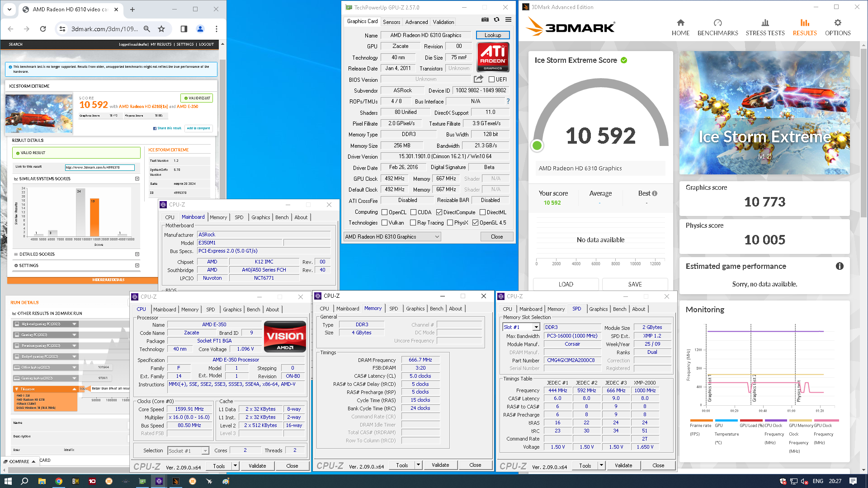Toggle the OpenGL 4.5 checkbox in GPU-Z

pos(475,223)
